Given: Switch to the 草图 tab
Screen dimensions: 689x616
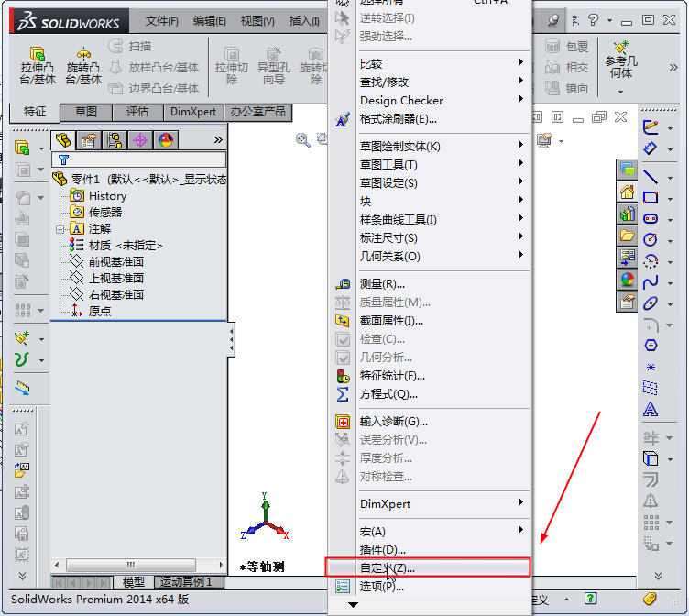Looking at the screenshot, I should pos(86,112).
